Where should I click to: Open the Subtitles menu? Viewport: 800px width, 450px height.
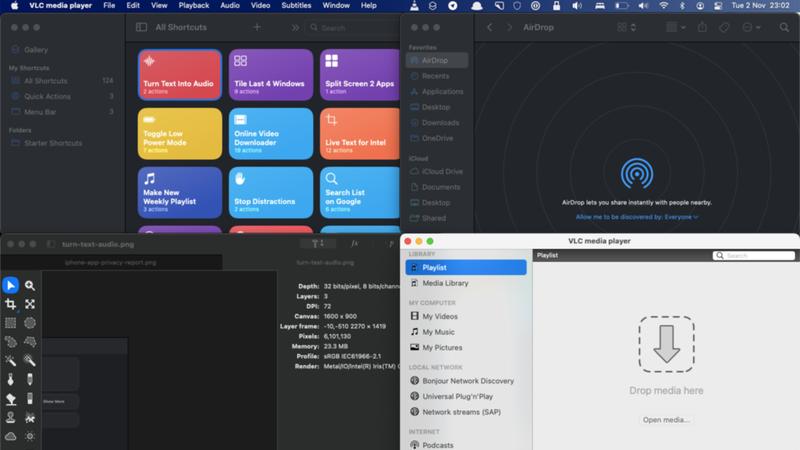tap(296, 6)
